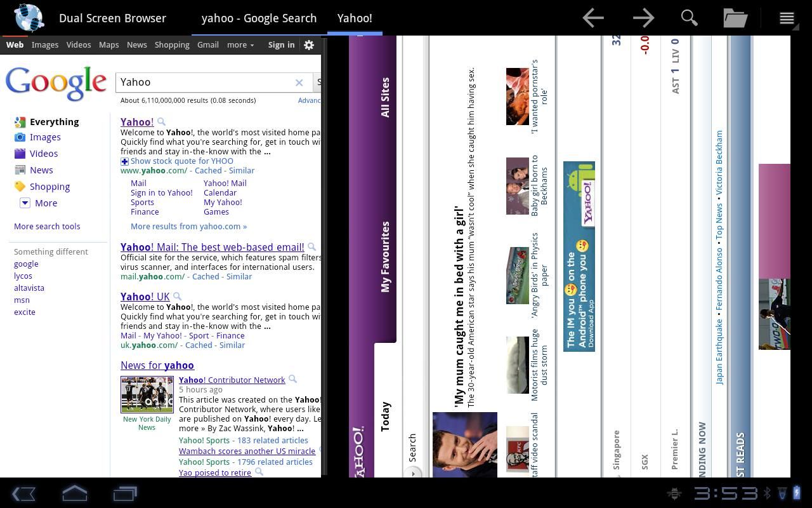The height and width of the screenshot is (508, 812).
Task: Switch to the Yahoo! tab
Action: point(355,18)
